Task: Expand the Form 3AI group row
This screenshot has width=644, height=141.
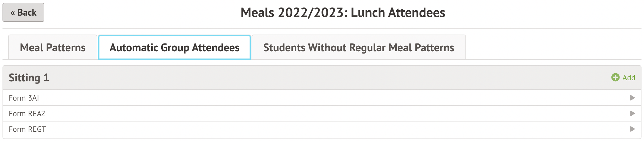Action: [320, 98]
